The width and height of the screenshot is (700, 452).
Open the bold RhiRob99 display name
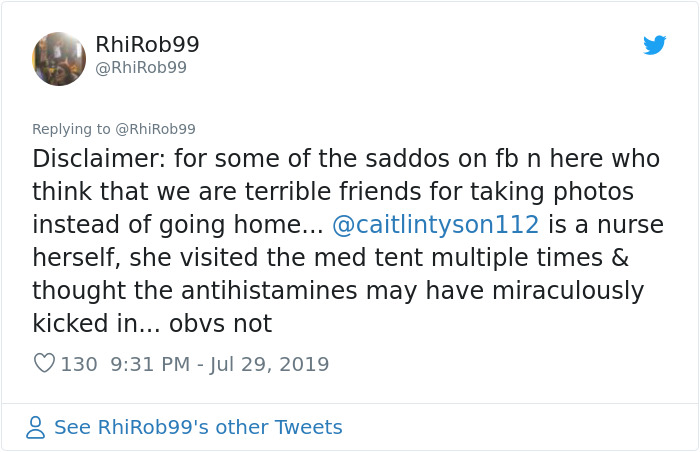point(147,44)
